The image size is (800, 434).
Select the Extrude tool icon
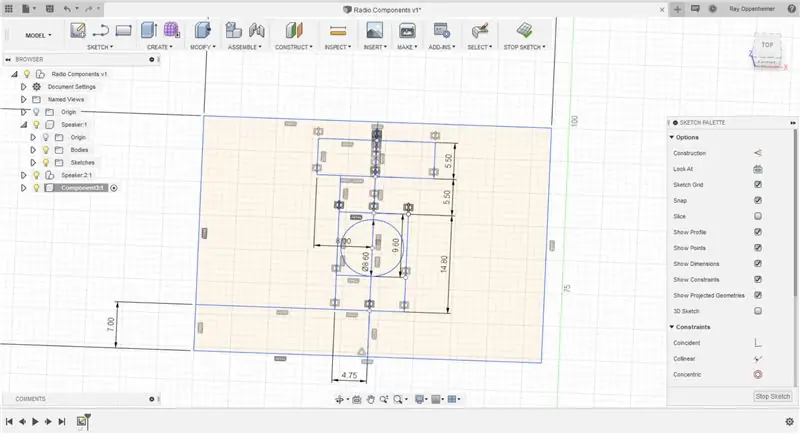[x=148, y=30]
